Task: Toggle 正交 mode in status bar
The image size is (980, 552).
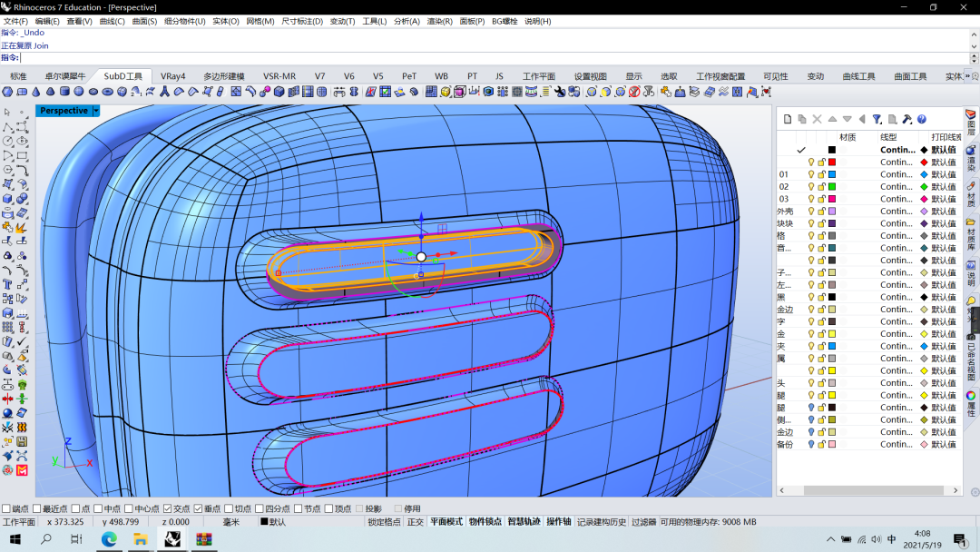Action: pyautogui.click(x=415, y=522)
